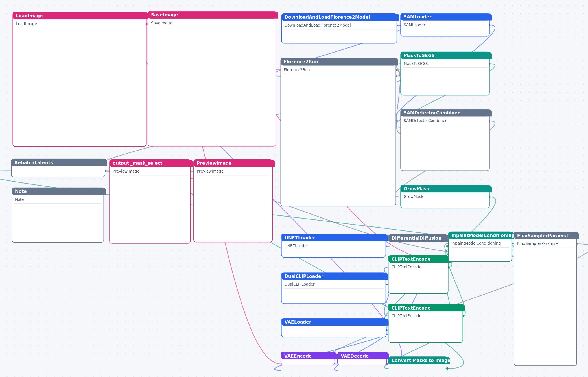Click the DualCLIPLoader node title
588x377 pixels.
(335, 276)
